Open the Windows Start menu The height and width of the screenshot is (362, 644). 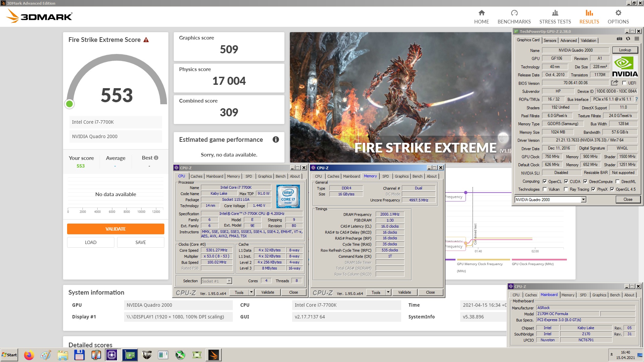tap(9, 355)
